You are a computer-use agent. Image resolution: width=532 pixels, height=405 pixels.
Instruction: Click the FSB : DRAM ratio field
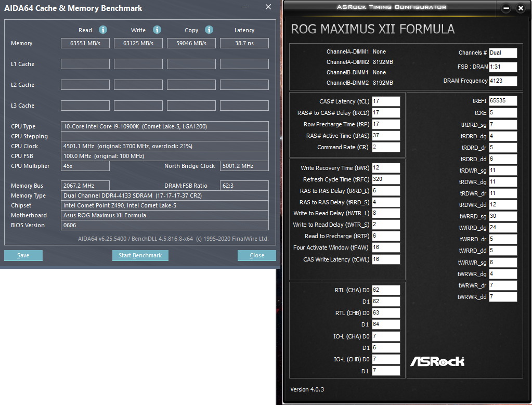click(x=502, y=67)
